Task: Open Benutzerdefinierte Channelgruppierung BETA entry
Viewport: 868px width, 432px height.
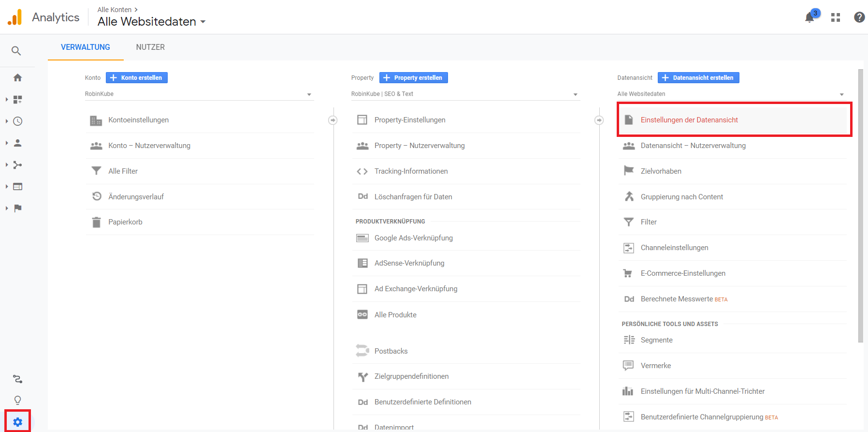Action: pyautogui.click(x=732, y=417)
